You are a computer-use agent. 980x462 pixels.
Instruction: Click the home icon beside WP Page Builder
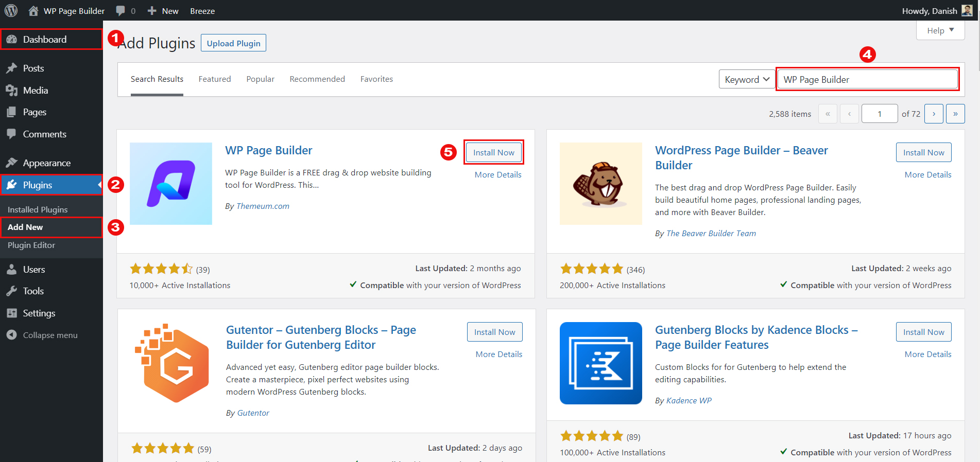coord(33,11)
